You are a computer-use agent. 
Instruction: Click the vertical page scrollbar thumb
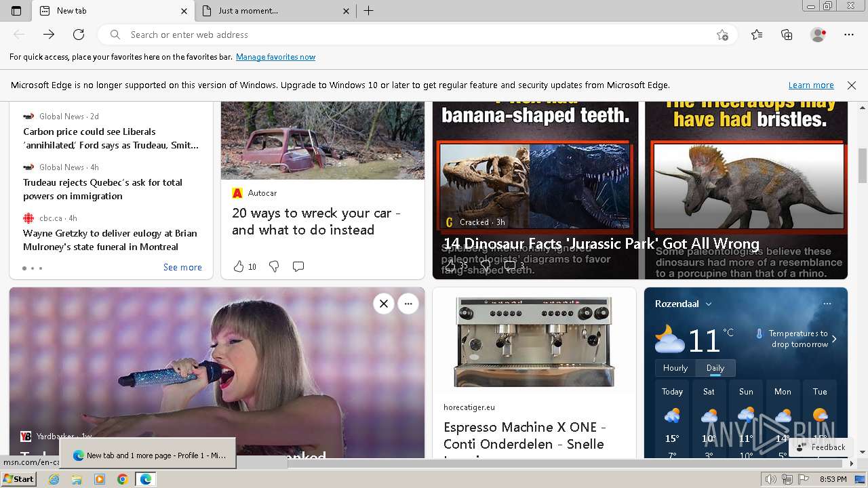pos(863,165)
